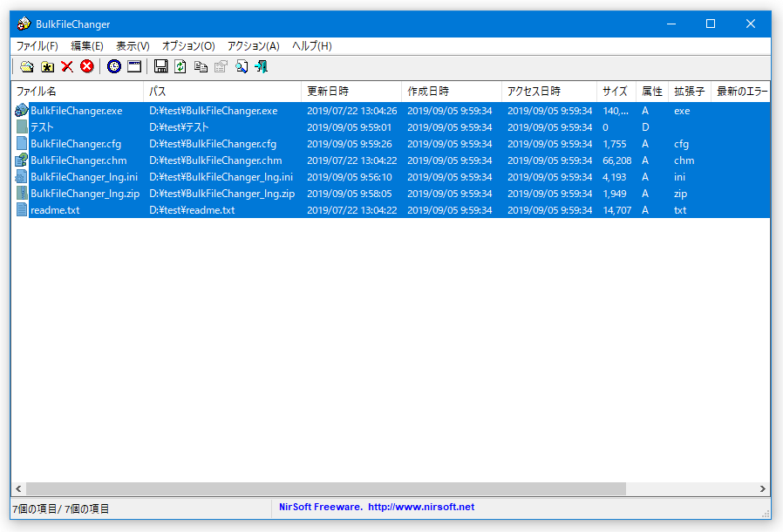
Task: Click the テスト folder row icon
Action: 22,126
